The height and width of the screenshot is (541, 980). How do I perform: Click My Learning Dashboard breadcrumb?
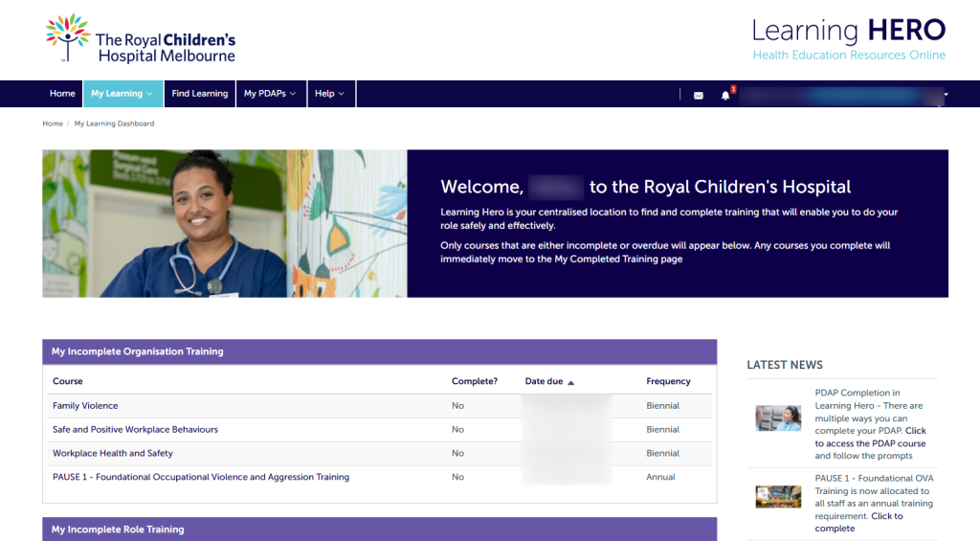pos(115,124)
